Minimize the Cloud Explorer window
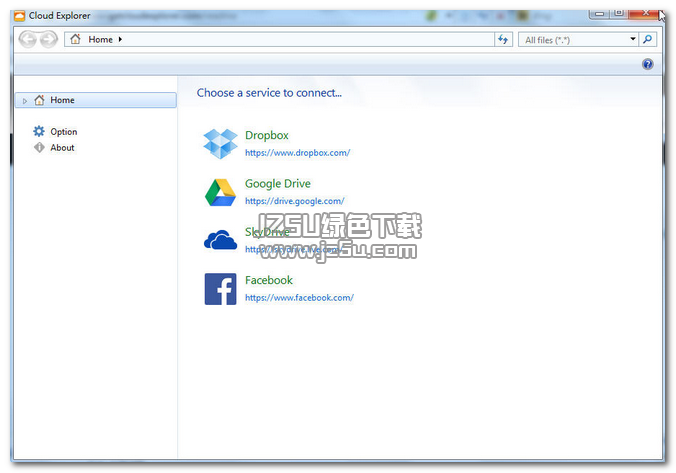 (599, 14)
